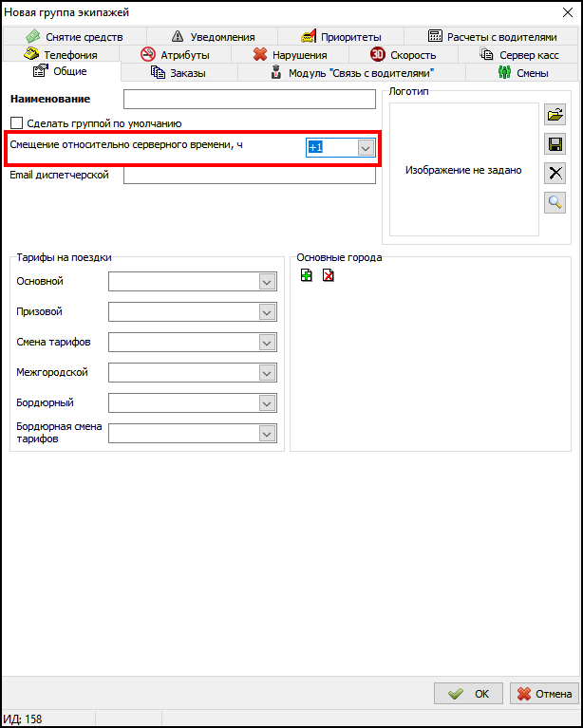Expand the server time offset dropdown
Viewport: 583px width, 728px height.
tap(366, 147)
